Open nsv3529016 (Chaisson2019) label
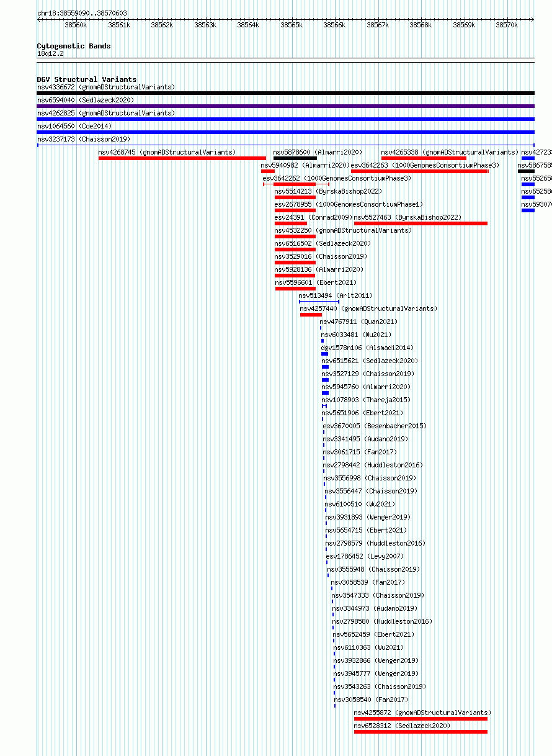Screen dimensions: 552x756 click(x=321, y=256)
